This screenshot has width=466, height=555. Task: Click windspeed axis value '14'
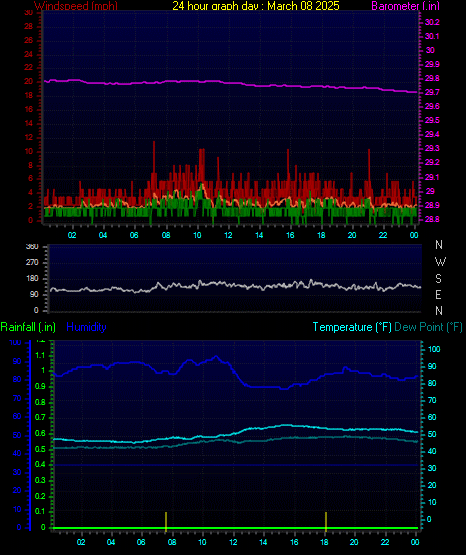28,123
